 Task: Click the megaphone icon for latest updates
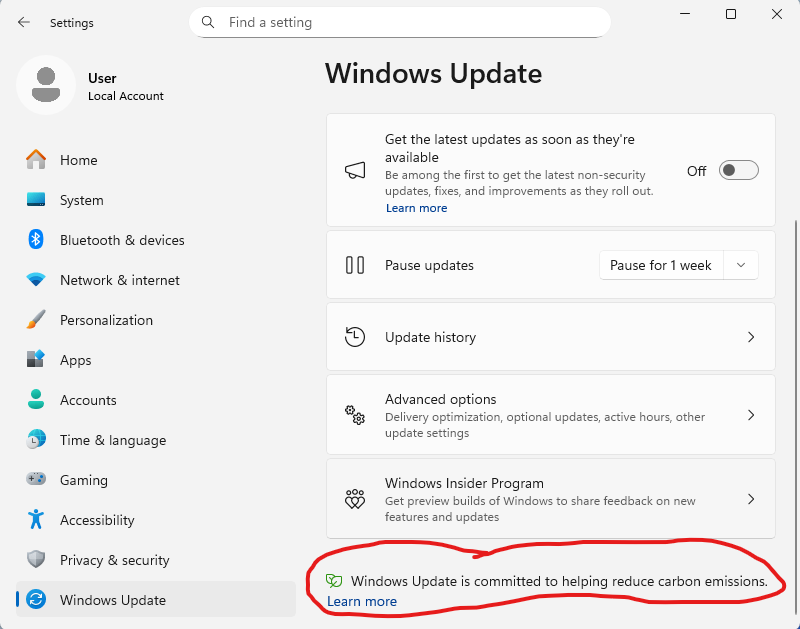(x=355, y=170)
